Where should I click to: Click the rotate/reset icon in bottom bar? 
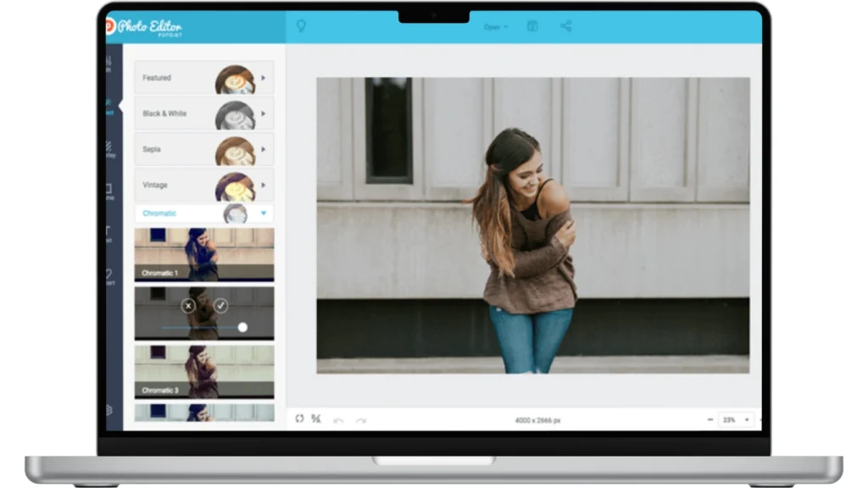tap(299, 419)
